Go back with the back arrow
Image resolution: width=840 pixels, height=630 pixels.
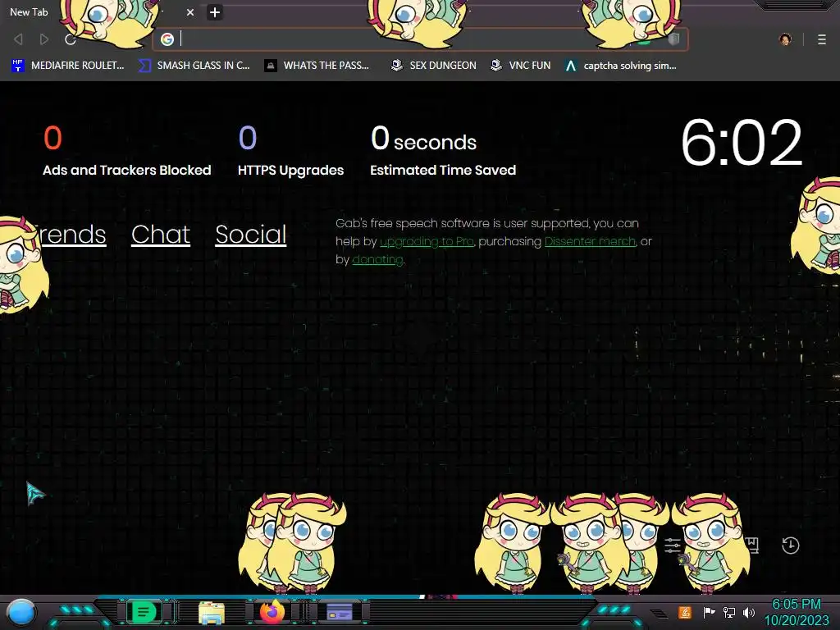pyautogui.click(x=18, y=39)
